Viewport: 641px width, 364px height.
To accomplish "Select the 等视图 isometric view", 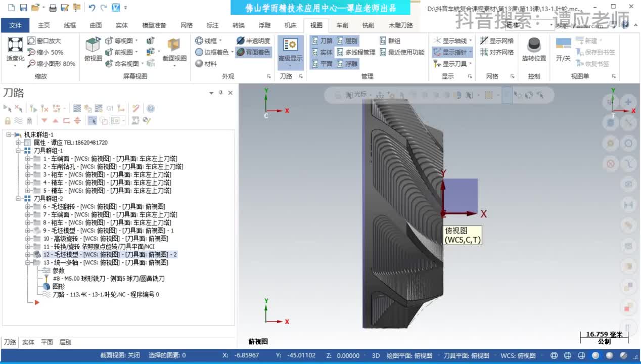I will coord(119,41).
